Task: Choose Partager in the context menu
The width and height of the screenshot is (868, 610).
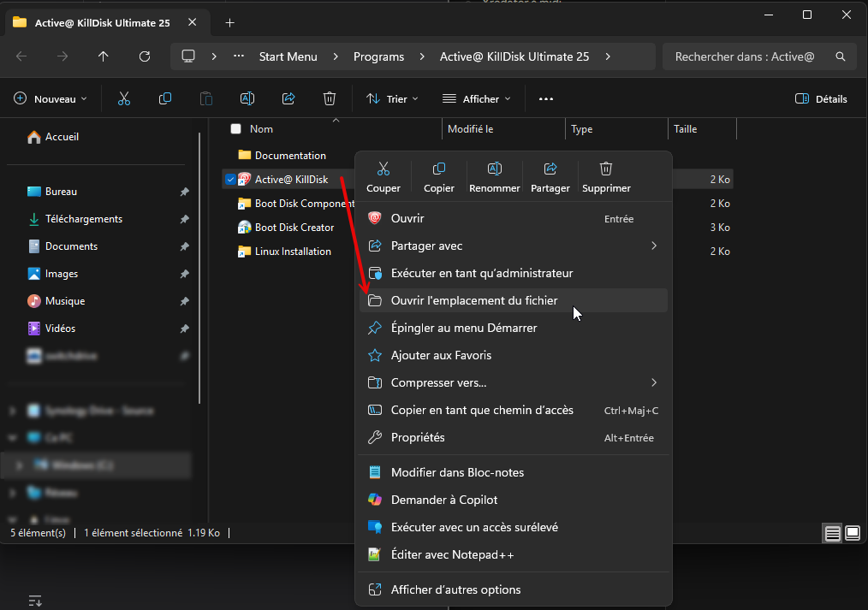Action: pos(550,177)
